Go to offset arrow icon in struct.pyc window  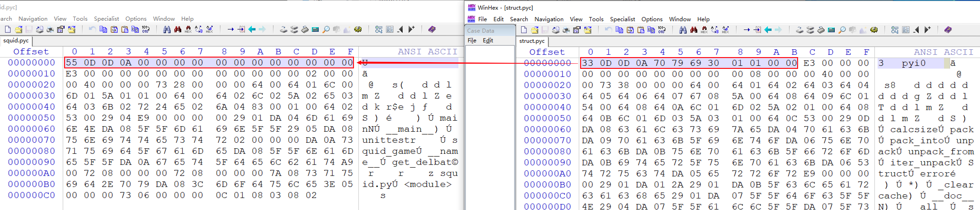point(747,30)
